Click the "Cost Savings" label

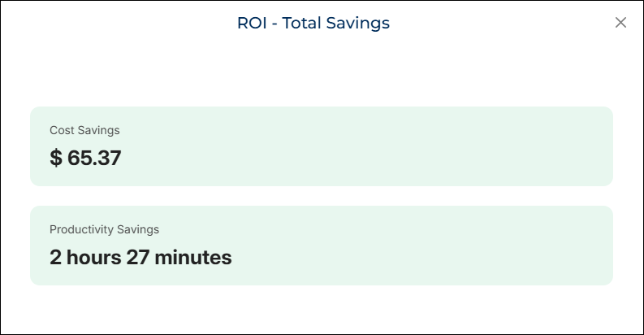pos(84,130)
